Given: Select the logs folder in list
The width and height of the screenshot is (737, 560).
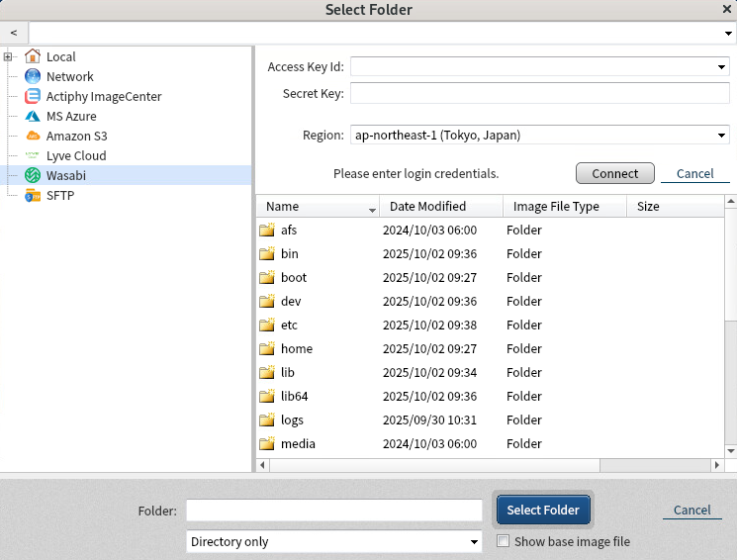Looking at the screenshot, I should (292, 420).
